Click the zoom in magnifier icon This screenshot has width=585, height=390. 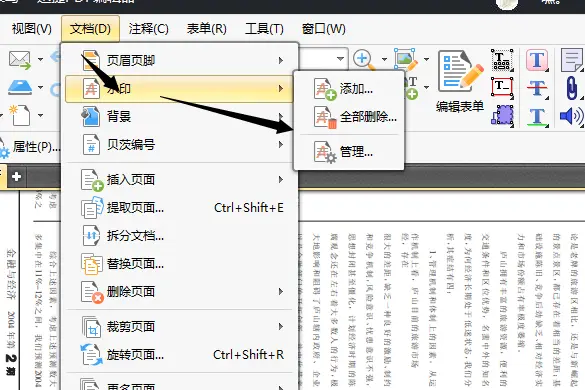(364, 60)
